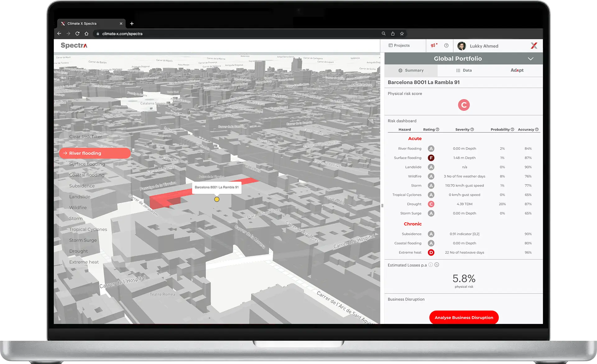Click the physical risk score C badge
Screen dimensions: 597x364
point(464,105)
